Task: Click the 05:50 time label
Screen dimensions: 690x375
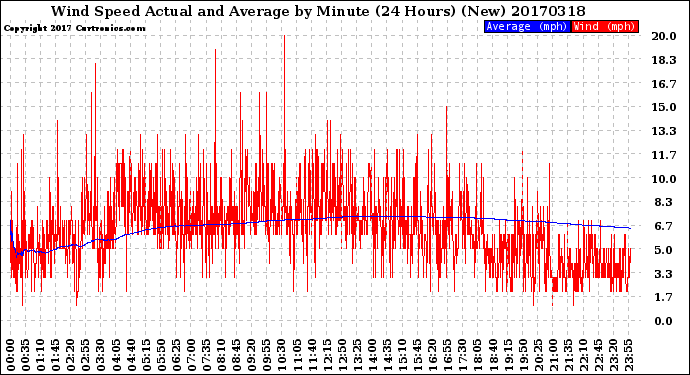Action: click(x=161, y=355)
